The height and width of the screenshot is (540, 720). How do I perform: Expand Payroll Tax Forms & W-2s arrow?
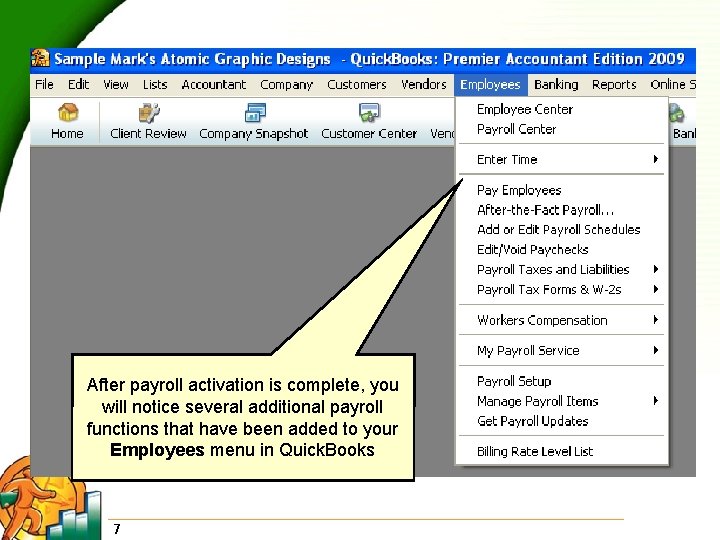point(656,289)
